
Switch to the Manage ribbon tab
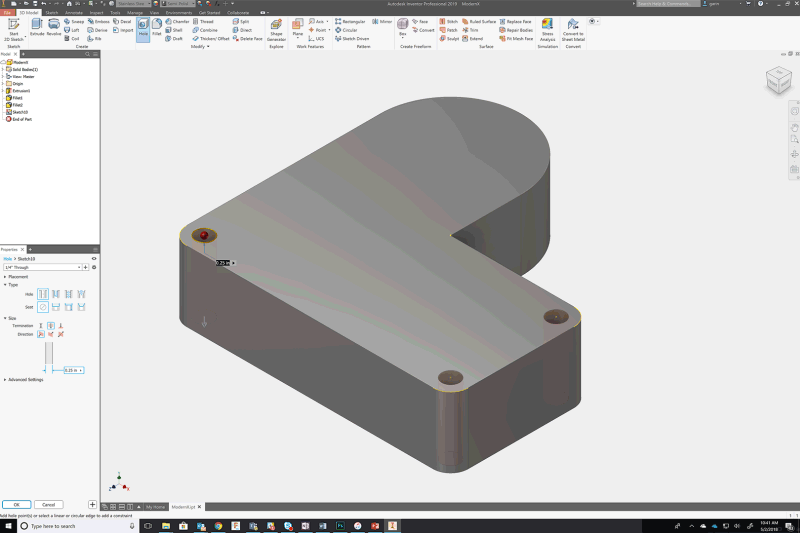pyautogui.click(x=135, y=13)
